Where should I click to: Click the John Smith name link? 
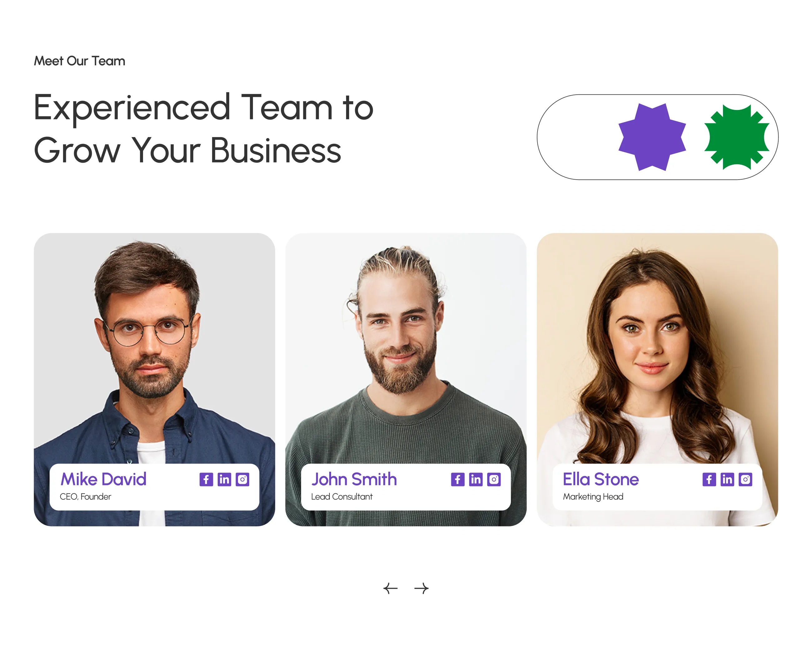[354, 479]
